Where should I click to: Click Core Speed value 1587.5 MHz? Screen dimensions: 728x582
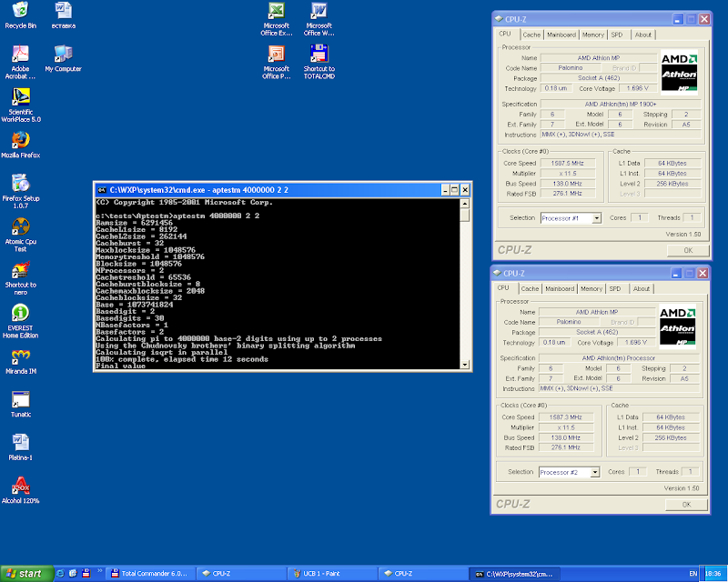click(567, 164)
